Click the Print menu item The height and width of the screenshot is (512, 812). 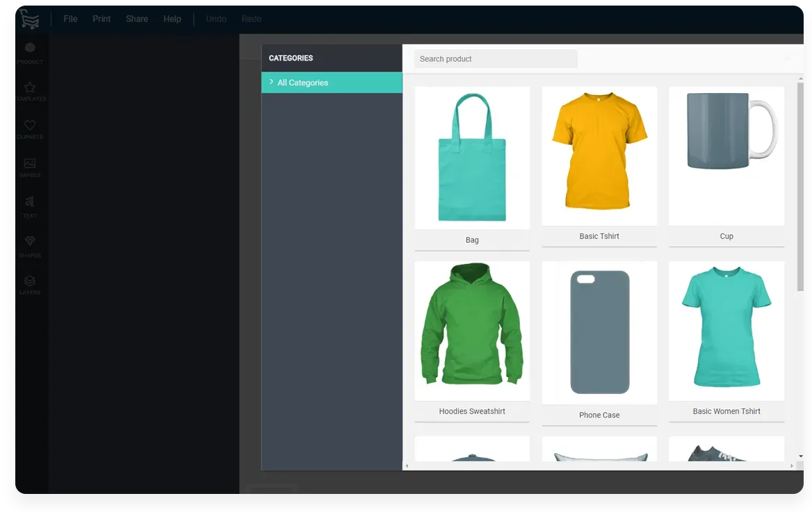(x=101, y=19)
